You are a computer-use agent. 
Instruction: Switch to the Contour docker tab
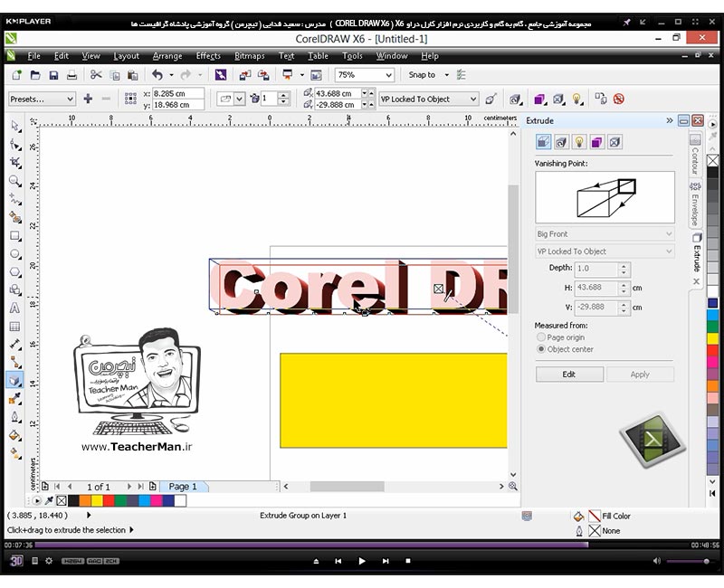[695, 155]
